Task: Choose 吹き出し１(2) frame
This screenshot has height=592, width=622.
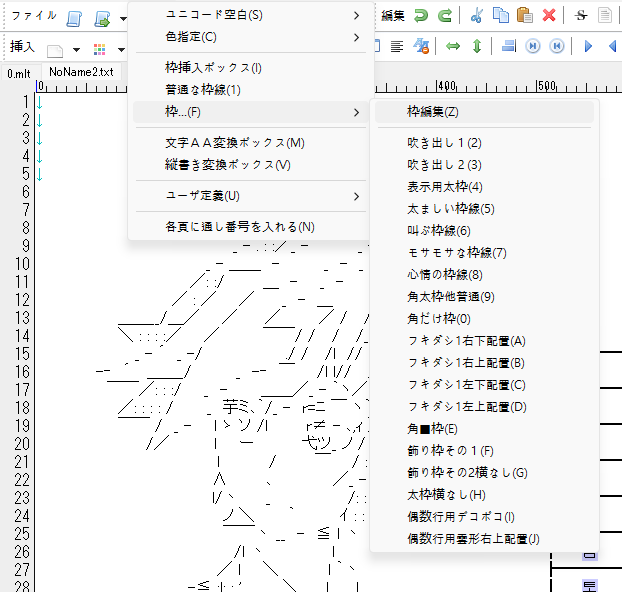Action: [484, 143]
